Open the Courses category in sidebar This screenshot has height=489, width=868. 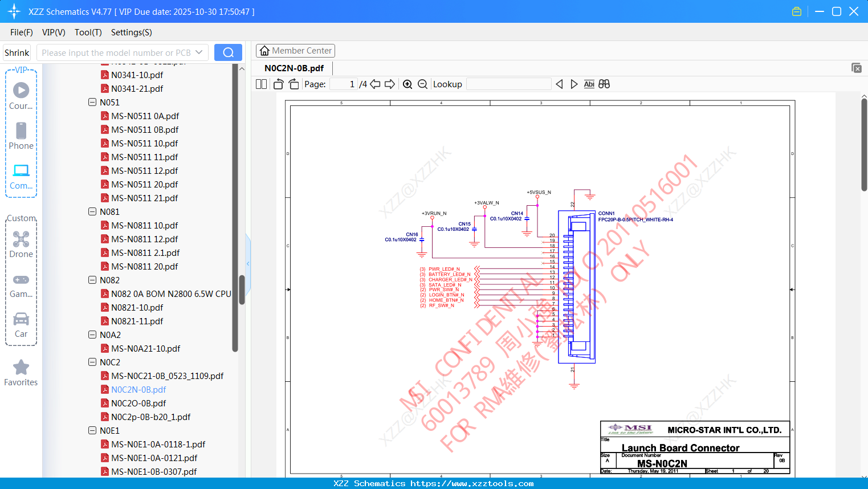click(x=21, y=96)
